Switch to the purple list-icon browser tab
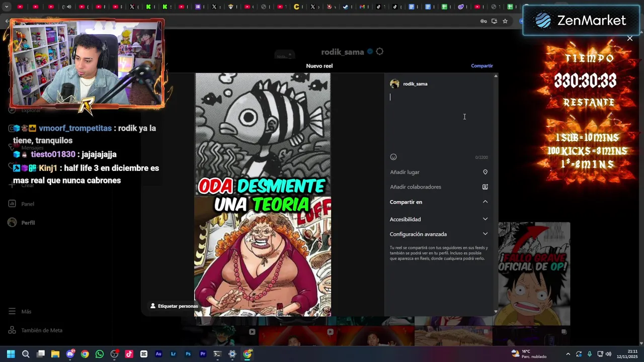The width and height of the screenshot is (644, 362). tap(198, 7)
